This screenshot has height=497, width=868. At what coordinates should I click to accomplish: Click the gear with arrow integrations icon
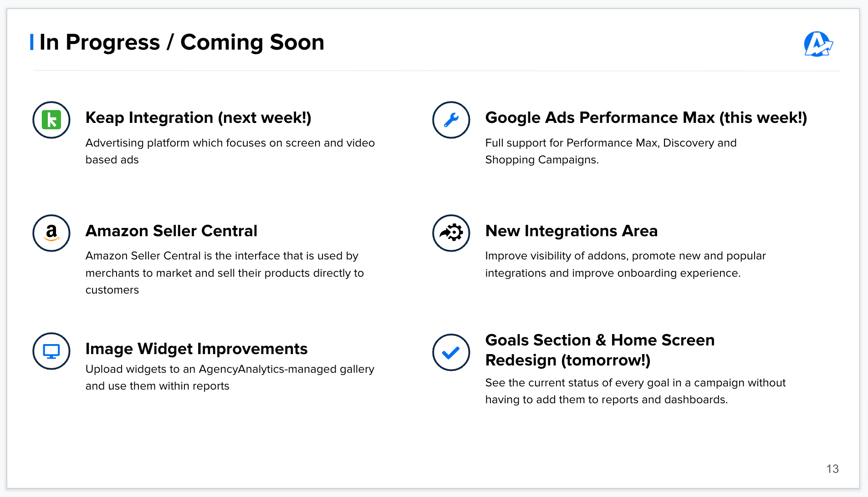(x=451, y=233)
